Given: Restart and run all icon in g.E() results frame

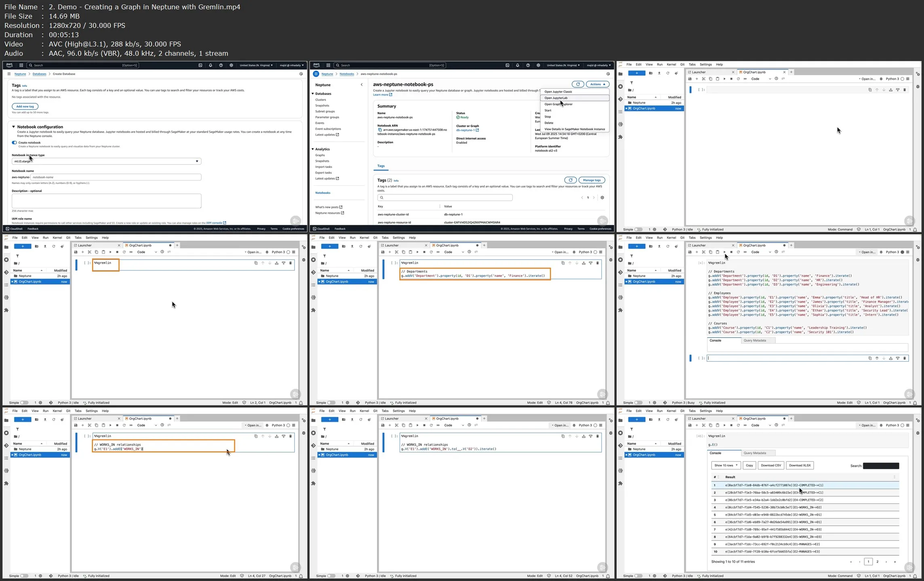Looking at the screenshot, I should coord(745,425).
